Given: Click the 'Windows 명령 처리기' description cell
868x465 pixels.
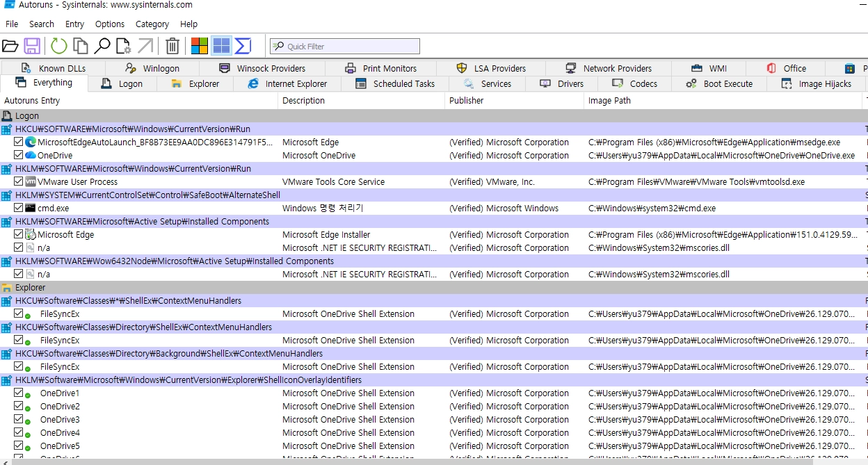Looking at the screenshot, I should coord(323,208).
